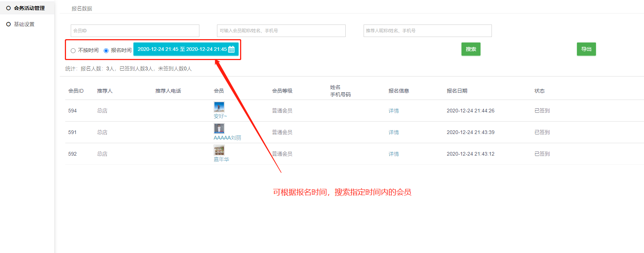Click avatar thumbnail of member 安好~
The image size is (644, 253).
point(219,107)
